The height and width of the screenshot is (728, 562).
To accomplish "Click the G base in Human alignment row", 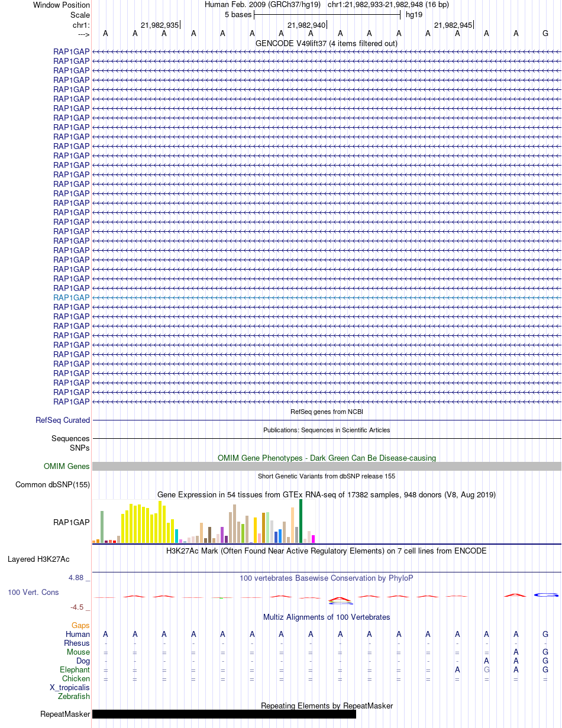I will click(545, 634).
